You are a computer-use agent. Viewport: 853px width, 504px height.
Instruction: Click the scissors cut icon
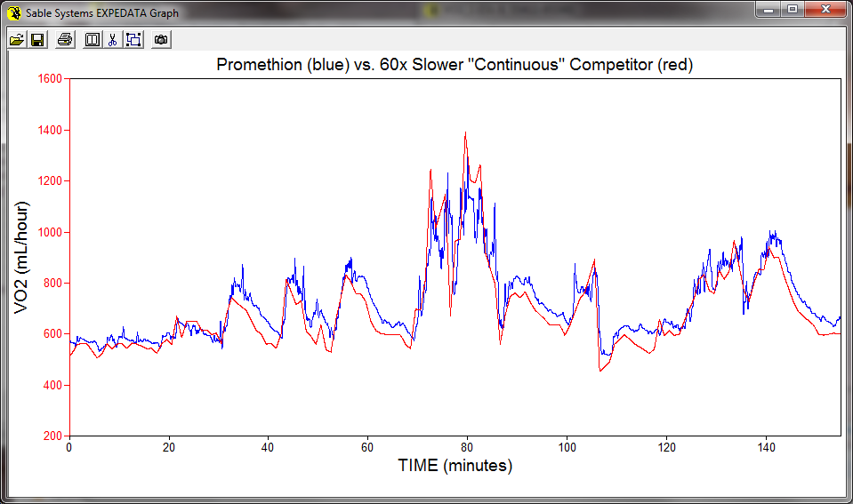point(113,40)
